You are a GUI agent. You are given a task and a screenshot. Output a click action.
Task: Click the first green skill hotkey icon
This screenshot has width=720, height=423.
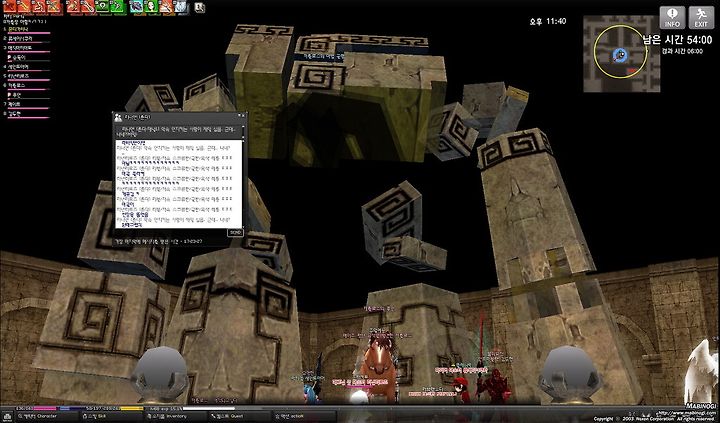pos(103,6)
